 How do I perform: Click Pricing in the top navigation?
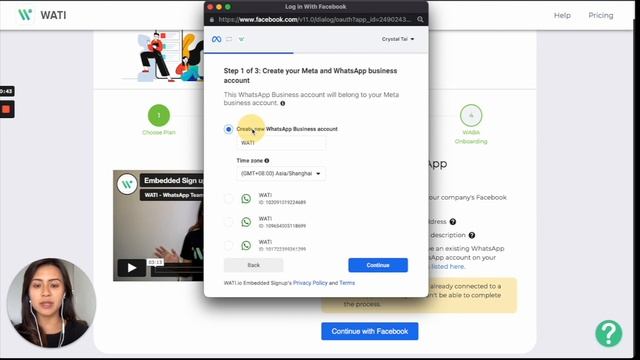600,16
